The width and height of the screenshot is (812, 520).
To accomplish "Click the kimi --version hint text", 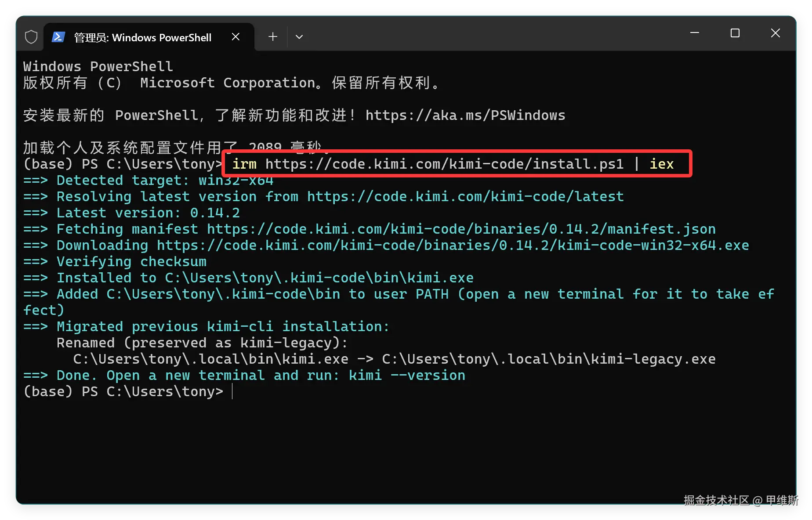I will tap(407, 376).
